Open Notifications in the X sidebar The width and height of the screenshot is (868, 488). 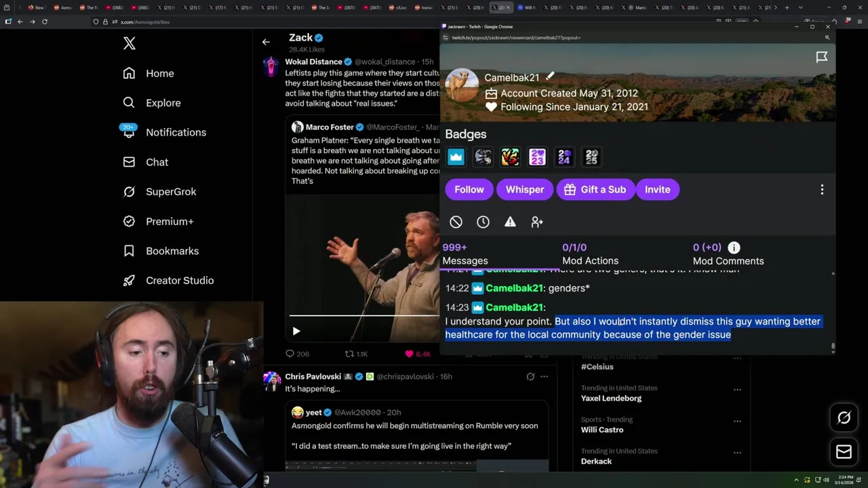click(164, 132)
